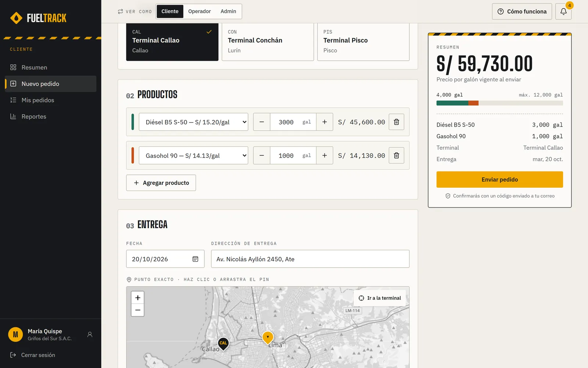Increase Gasohol 90 quantity with plus
The height and width of the screenshot is (368, 588).
click(325, 155)
